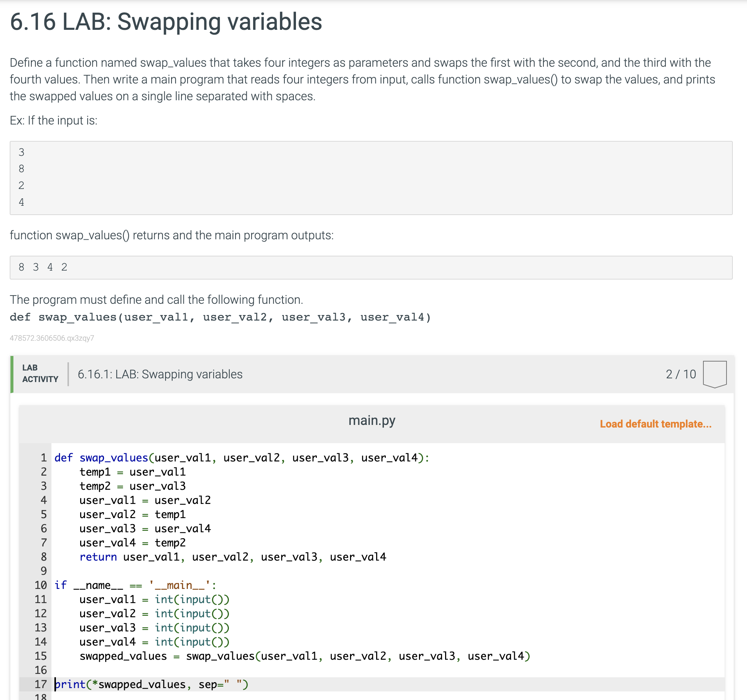Click Load default template link
The image size is (747, 700).
click(655, 424)
